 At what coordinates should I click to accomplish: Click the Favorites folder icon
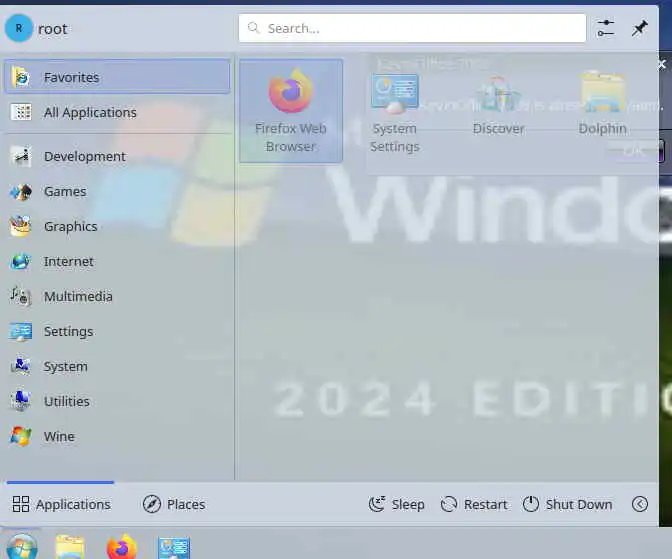pyautogui.click(x=21, y=77)
